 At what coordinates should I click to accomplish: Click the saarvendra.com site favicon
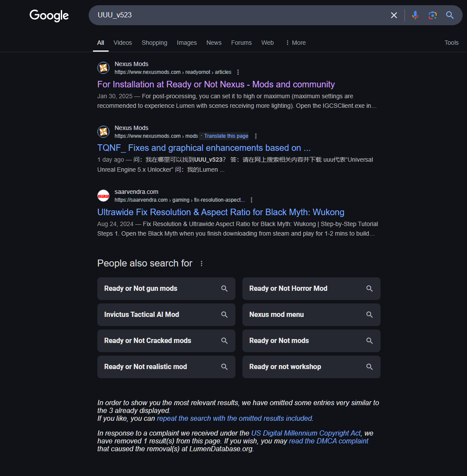coord(103,196)
